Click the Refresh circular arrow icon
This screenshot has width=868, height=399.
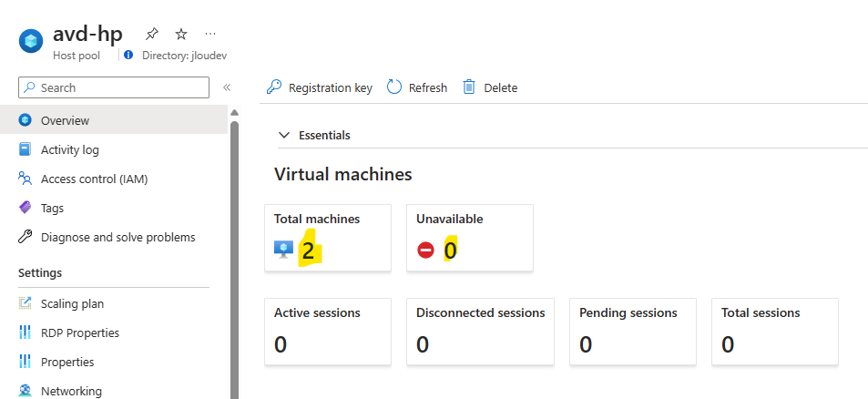[x=394, y=87]
